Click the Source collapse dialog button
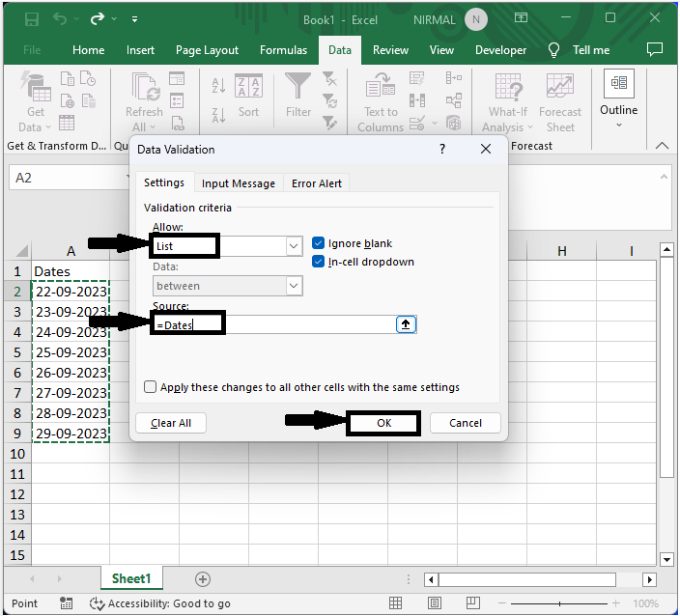This screenshot has height=616, width=680. click(x=406, y=324)
